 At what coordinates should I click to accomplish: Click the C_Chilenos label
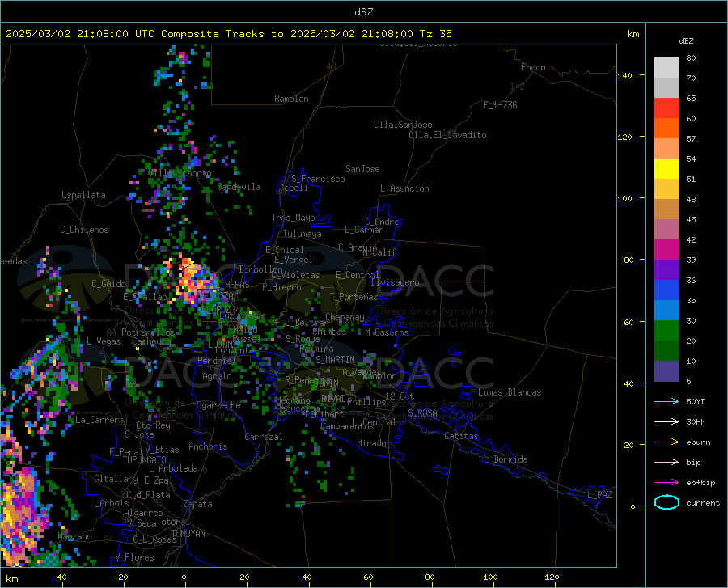pos(84,230)
